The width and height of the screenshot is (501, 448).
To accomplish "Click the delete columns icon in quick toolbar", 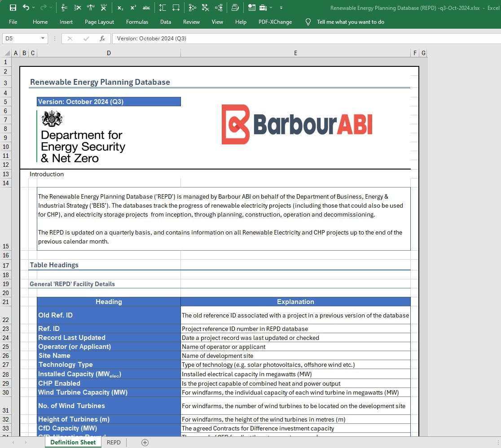I will (x=104, y=8).
